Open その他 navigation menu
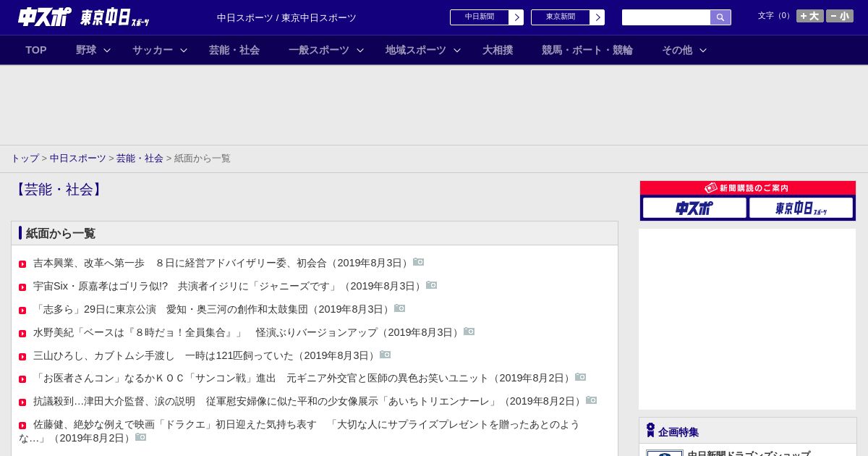This screenshot has width=868, height=456. pos(677,50)
